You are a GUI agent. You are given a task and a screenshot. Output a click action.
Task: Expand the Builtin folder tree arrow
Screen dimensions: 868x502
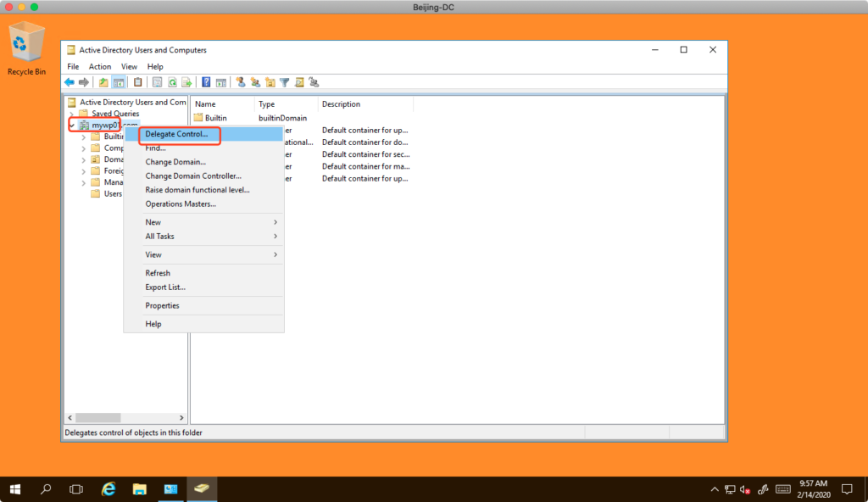84,137
